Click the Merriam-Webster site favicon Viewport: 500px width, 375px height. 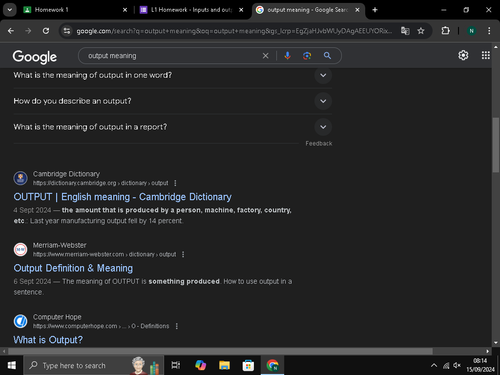(x=20, y=249)
